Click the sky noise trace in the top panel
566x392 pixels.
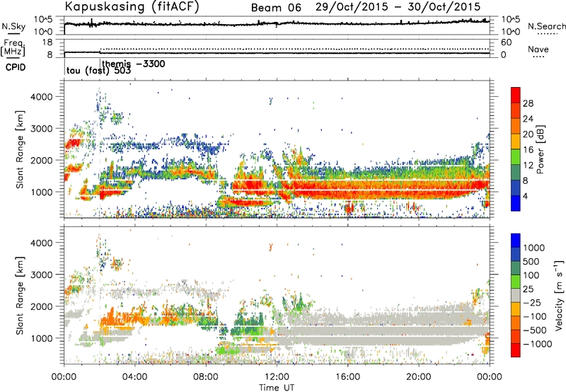click(277, 24)
